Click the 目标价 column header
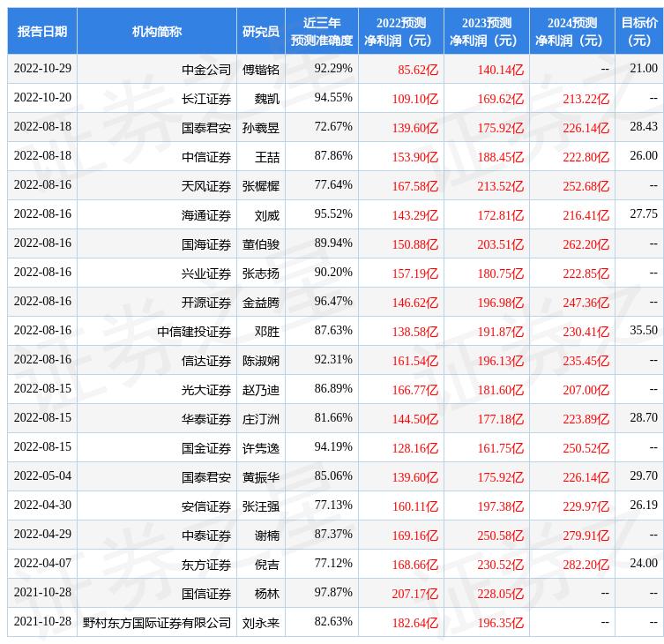This screenshot has height=644, width=664. pyautogui.click(x=639, y=32)
